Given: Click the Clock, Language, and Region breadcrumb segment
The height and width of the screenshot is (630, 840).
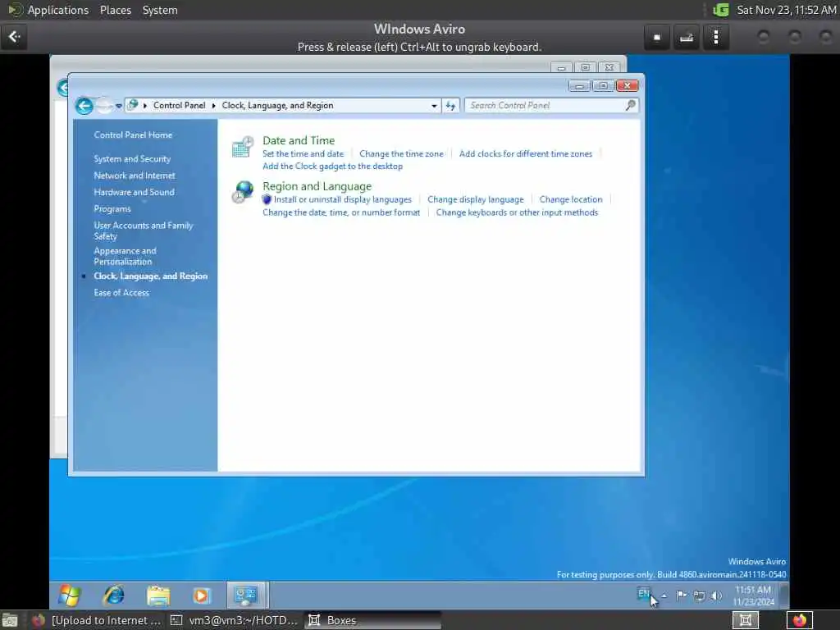Looking at the screenshot, I should (277, 106).
